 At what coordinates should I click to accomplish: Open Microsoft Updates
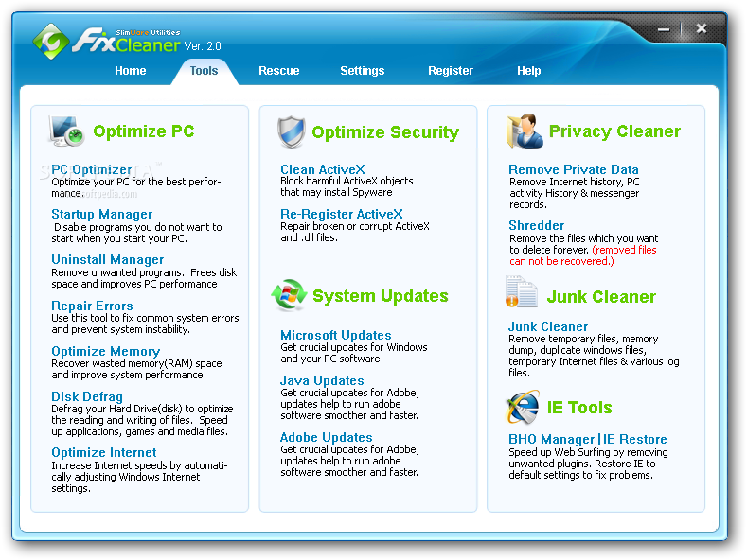tap(336, 335)
